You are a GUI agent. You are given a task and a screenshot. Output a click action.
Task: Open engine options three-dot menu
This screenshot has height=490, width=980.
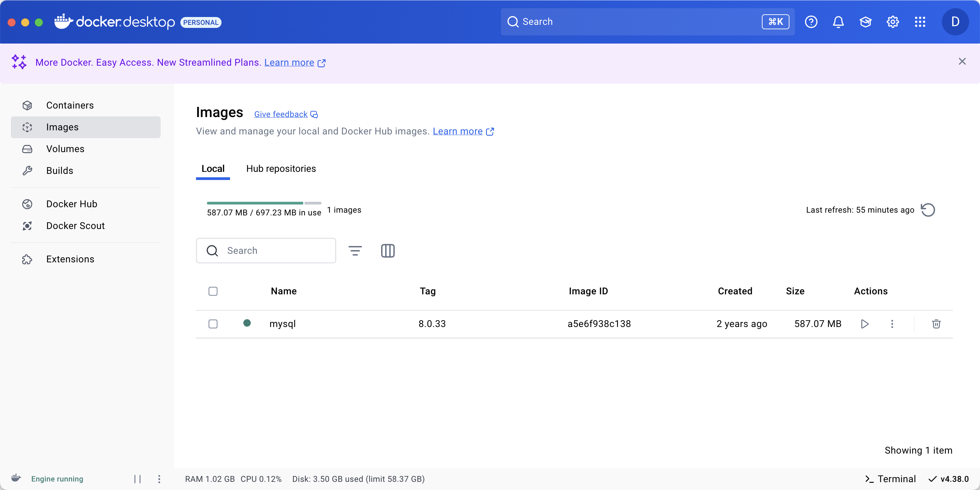[x=159, y=479]
